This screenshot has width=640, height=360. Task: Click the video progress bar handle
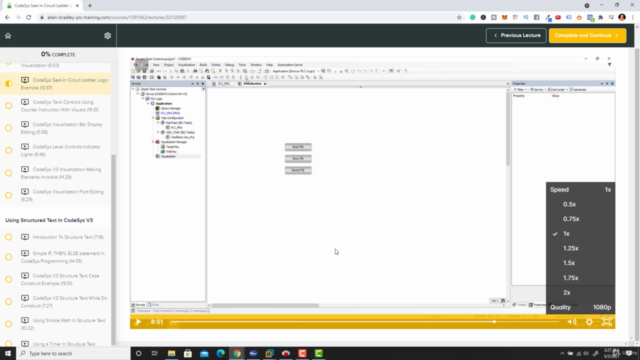tap(494, 322)
